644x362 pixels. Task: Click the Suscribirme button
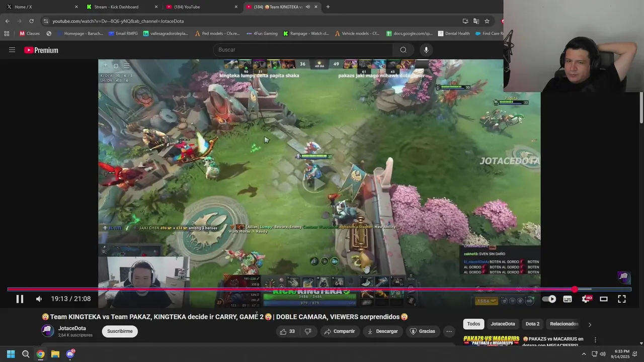coord(120,331)
